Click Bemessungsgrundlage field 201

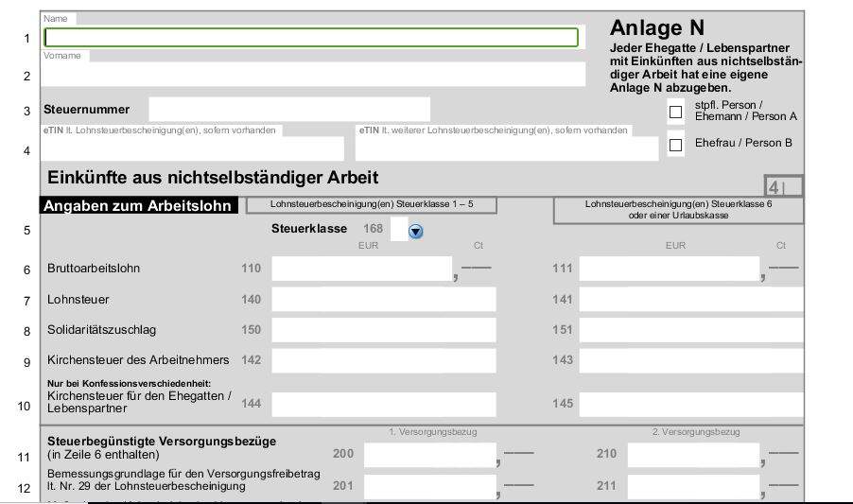(x=429, y=487)
